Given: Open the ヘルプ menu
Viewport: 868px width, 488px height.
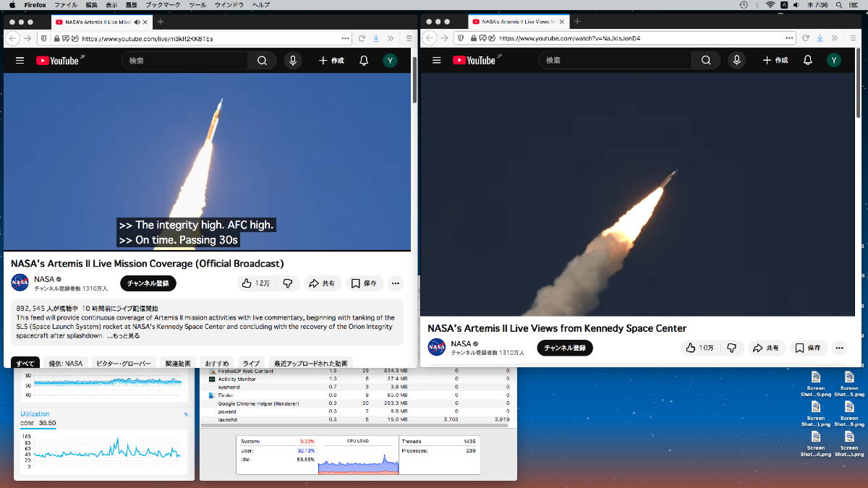Looking at the screenshot, I should point(260,4).
